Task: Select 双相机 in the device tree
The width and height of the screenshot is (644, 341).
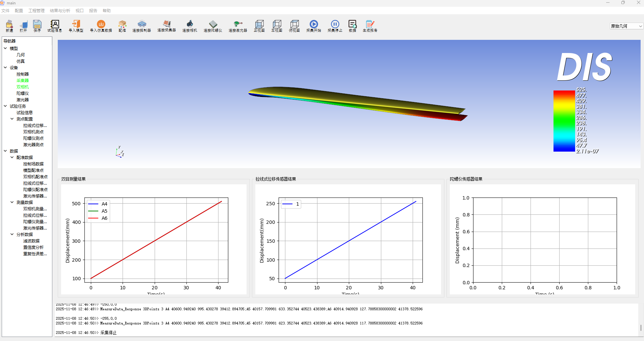Action: pyautogui.click(x=23, y=87)
